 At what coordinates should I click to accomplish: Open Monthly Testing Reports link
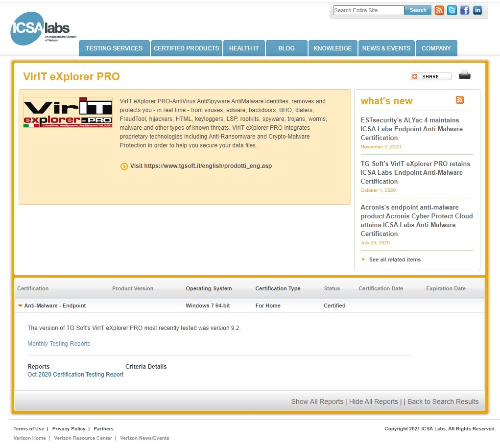59,343
